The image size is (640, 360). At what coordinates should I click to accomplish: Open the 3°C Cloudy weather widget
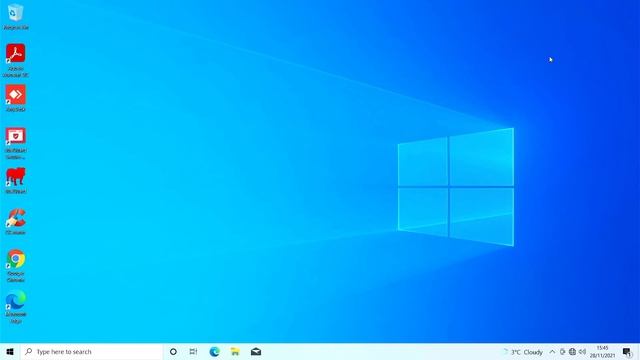click(x=524, y=352)
